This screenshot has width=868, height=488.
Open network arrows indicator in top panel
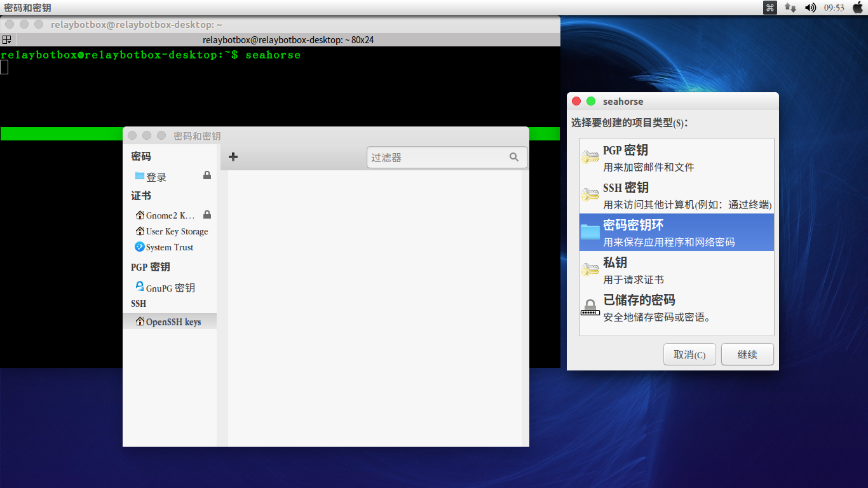(790, 8)
